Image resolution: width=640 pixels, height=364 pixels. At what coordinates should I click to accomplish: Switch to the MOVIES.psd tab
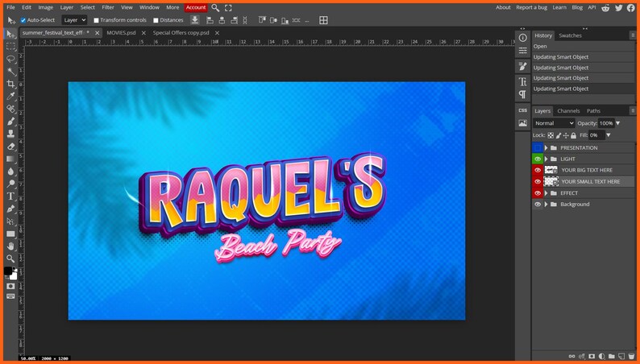point(121,32)
